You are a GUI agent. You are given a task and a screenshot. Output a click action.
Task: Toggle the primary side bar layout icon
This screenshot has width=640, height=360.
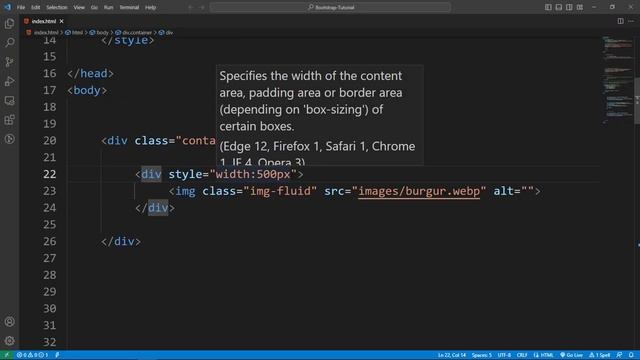point(548,7)
